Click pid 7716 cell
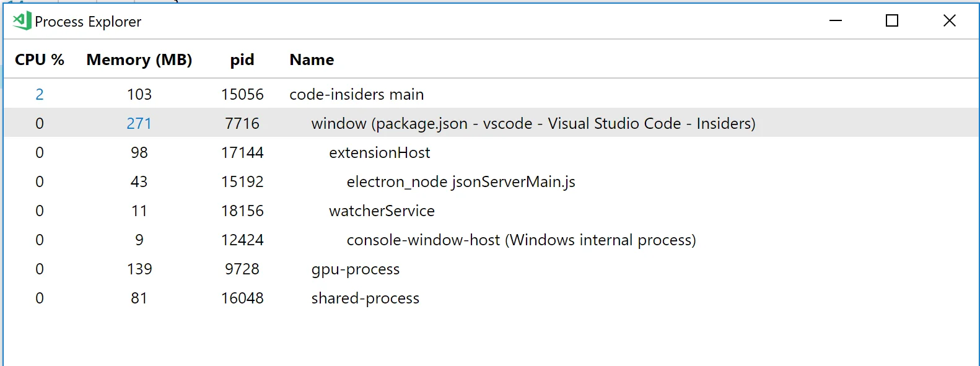This screenshot has height=366, width=980. 242,123
